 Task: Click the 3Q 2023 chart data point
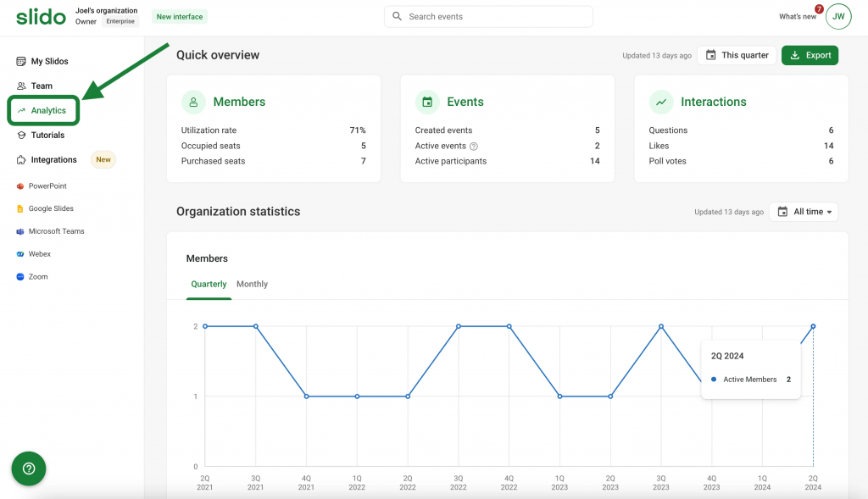661,326
